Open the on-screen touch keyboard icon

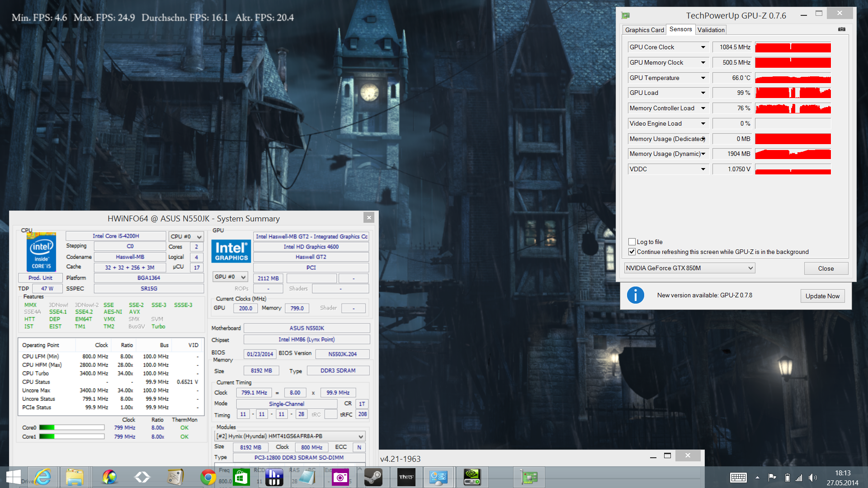[738, 478]
